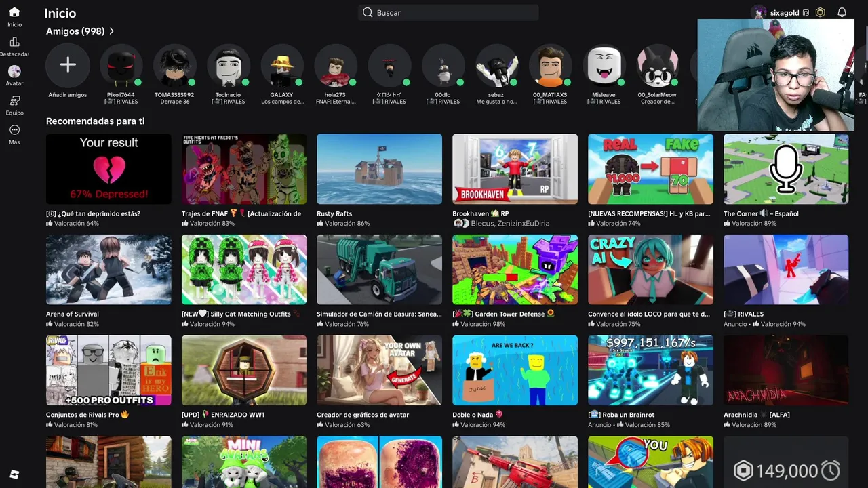Screen dimensions: 868x488
Task: Open ¿Qué tan deprimido estás? game thumbnail
Action: [108, 169]
